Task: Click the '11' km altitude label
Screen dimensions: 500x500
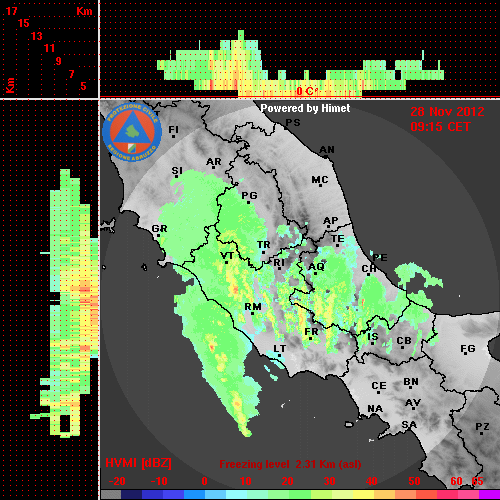Action: pyautogui.click(x=49, y=48)
